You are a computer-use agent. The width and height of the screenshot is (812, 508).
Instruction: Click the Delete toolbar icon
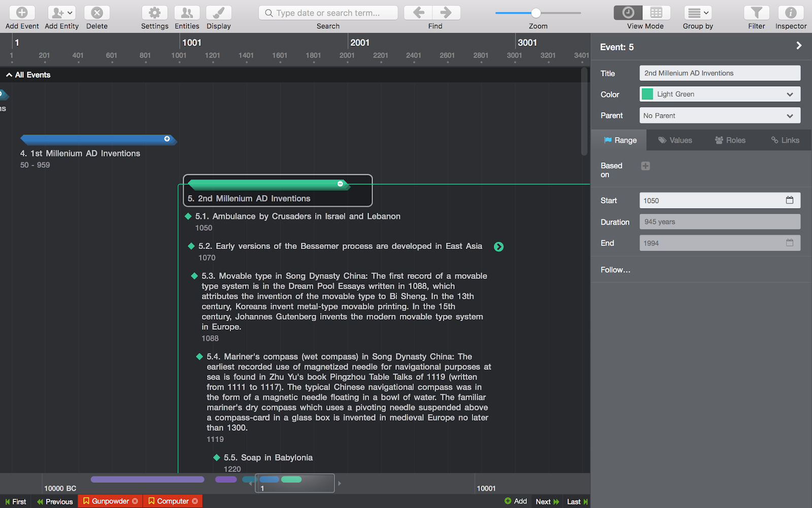pos(97,13)
